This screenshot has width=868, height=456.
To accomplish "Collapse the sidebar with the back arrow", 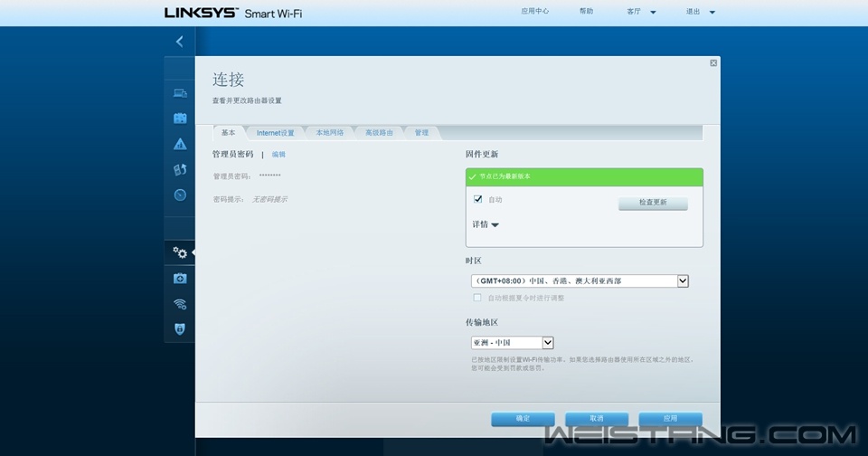I will point(179,42).
